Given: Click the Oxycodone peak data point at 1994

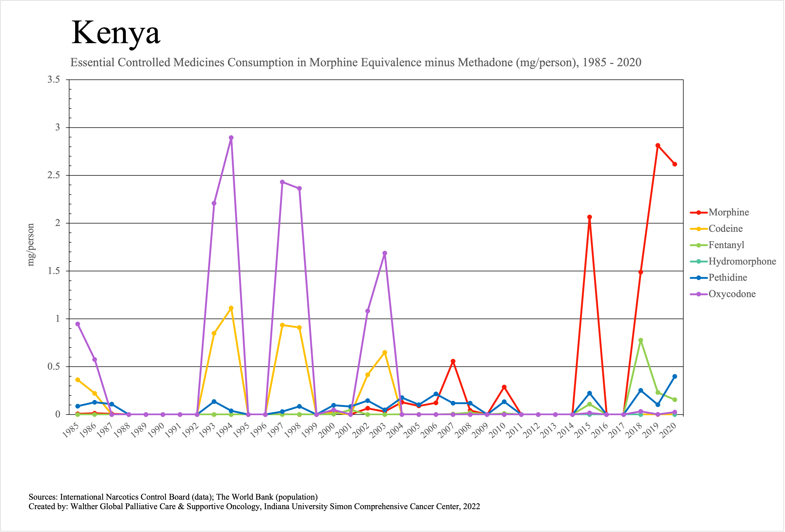Looking at the screenshot, I should pos(231,138).
